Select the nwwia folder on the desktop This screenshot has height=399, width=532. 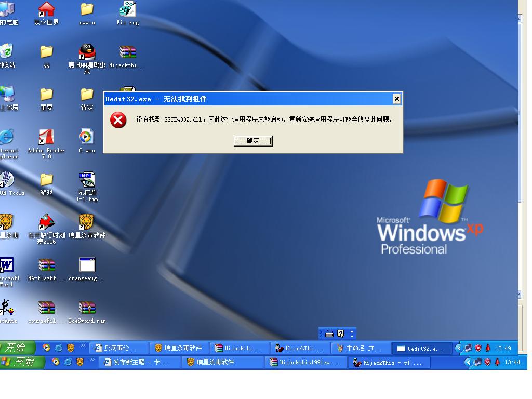click(x=87, y=14)
